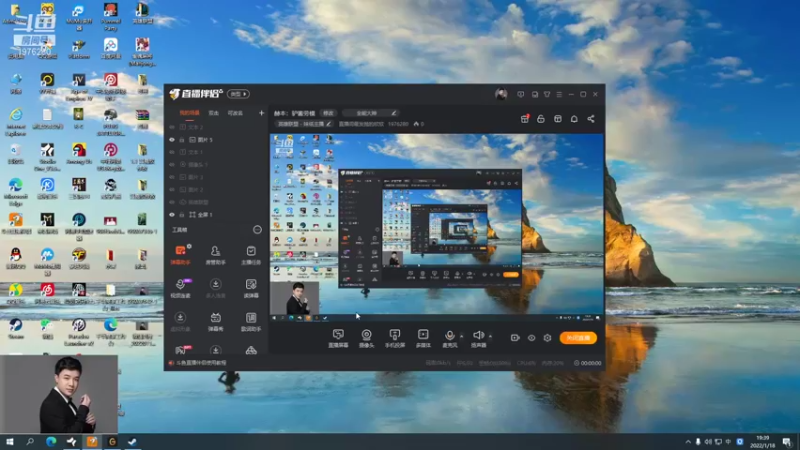Screen dimensions: 800x450
Task: Edit the 英雄联盟 category tag pencil
Action: pyautogui.click(x=329, y=124)
